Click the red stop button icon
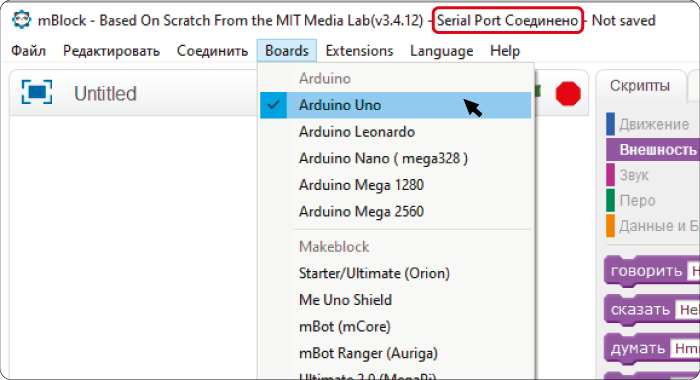Viewport: 700px width, 380px height. 568,94
